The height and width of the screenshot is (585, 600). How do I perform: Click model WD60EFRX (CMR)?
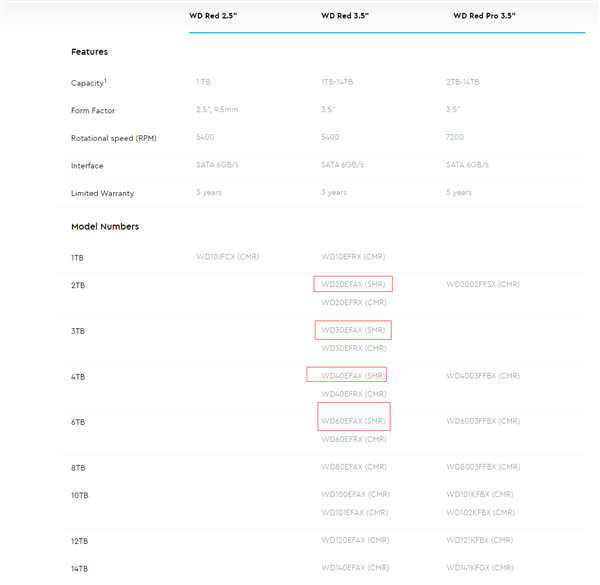pyautogui.click(x=354, y=439)
